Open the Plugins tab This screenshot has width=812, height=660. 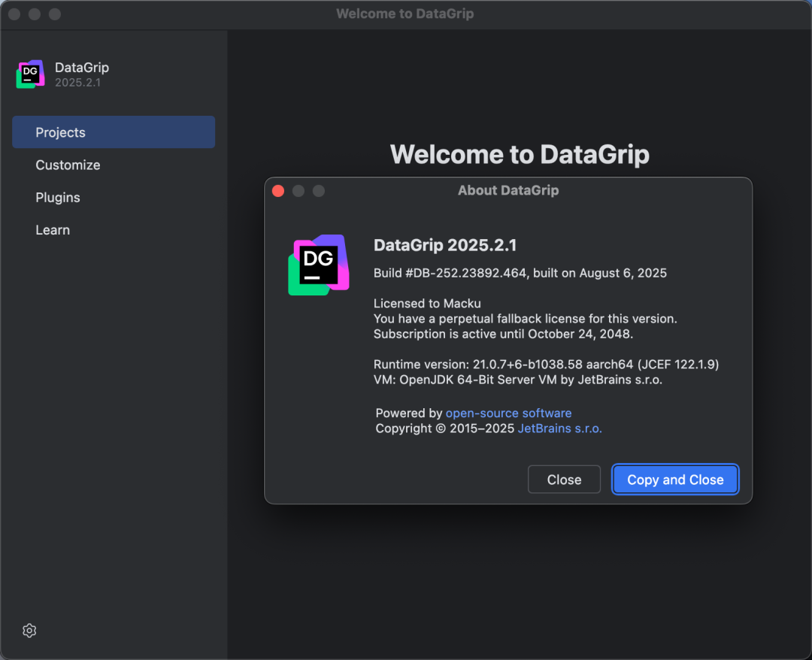pos(58,197)
